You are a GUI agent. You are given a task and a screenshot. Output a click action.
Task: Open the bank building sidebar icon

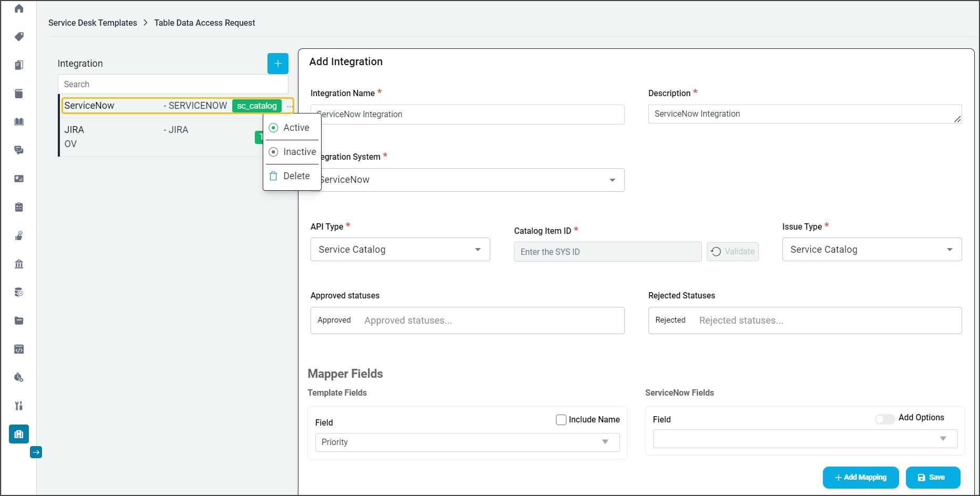point(19,264)
